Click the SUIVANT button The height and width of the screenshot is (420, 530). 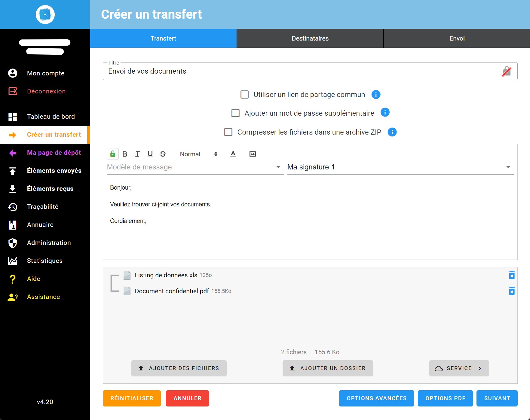[x=497, y=398]
